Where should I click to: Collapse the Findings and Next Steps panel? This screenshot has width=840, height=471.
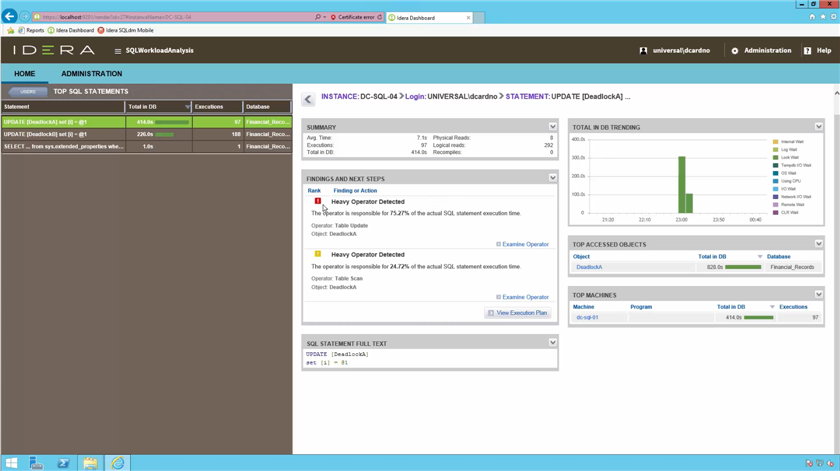point(552,178)
